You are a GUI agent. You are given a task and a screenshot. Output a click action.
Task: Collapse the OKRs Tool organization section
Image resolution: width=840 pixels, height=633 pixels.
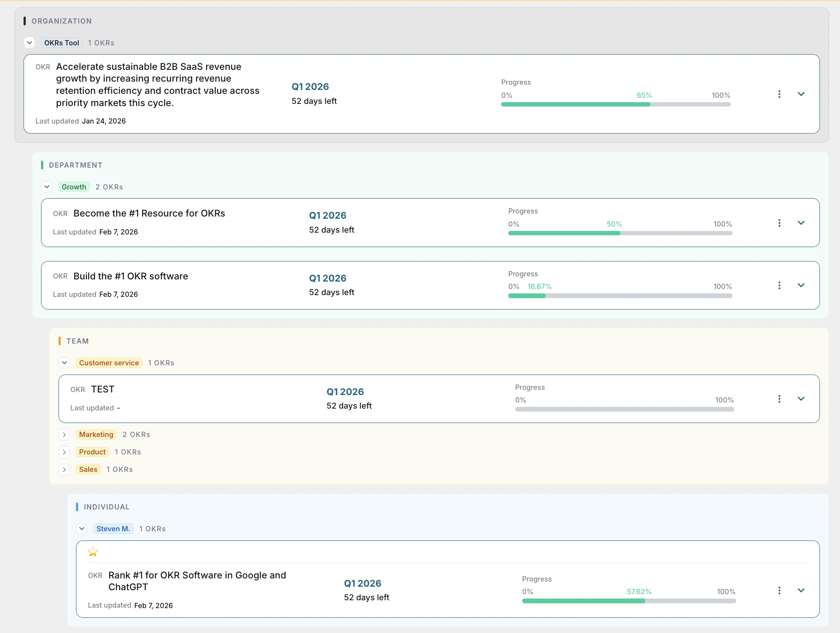click(x=29, y=42)
